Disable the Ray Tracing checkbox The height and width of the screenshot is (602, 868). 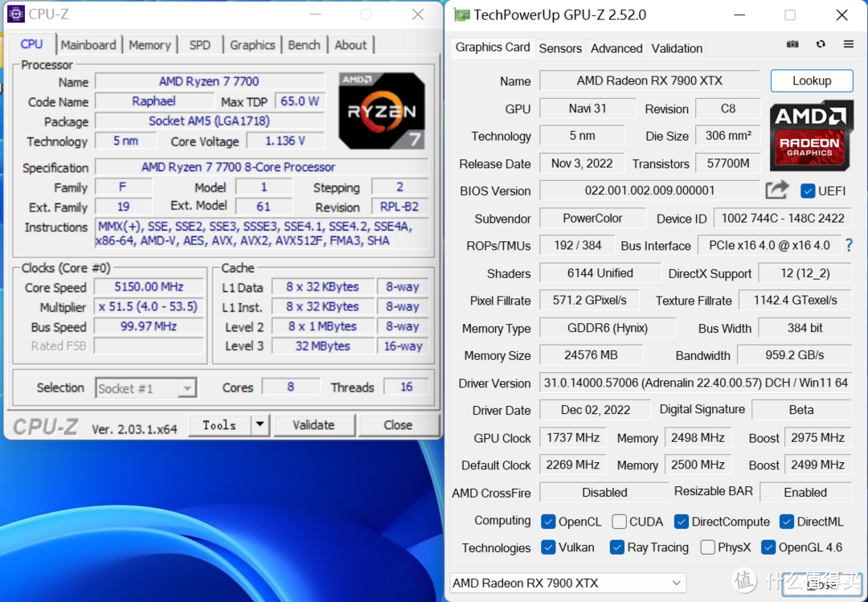(x=617, y=547)
